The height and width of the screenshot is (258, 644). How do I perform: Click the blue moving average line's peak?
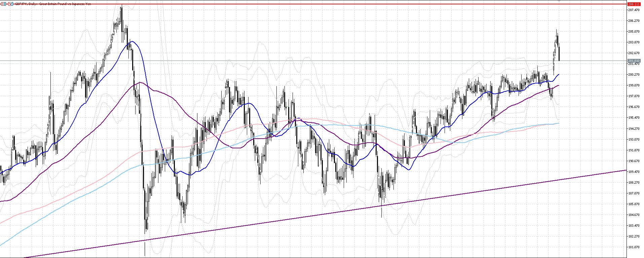[x=132, y=41]
